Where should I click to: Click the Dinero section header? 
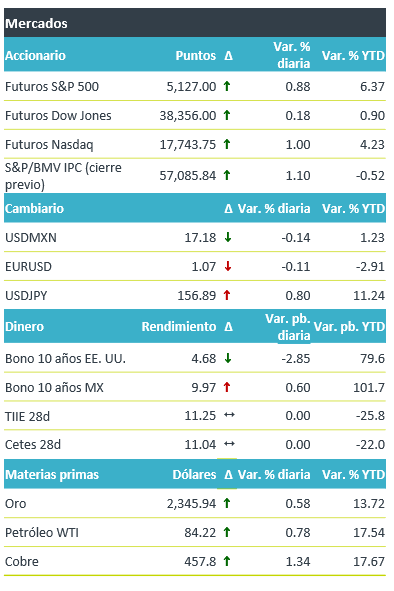pos(25,326)
